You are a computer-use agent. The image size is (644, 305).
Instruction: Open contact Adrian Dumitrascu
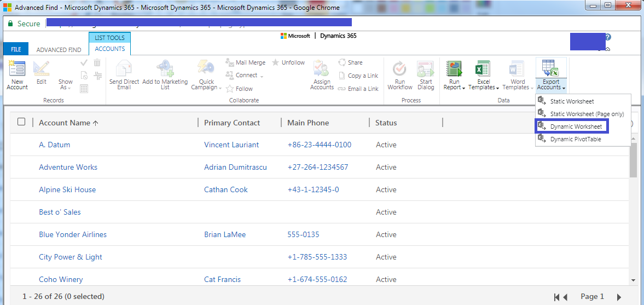coord(235,168)
